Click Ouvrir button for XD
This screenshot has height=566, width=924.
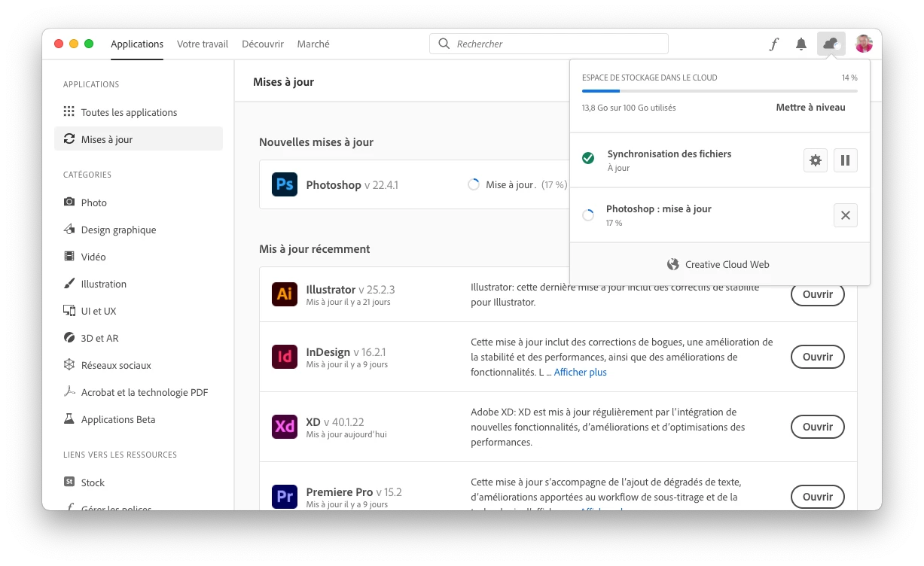[817, 427]
